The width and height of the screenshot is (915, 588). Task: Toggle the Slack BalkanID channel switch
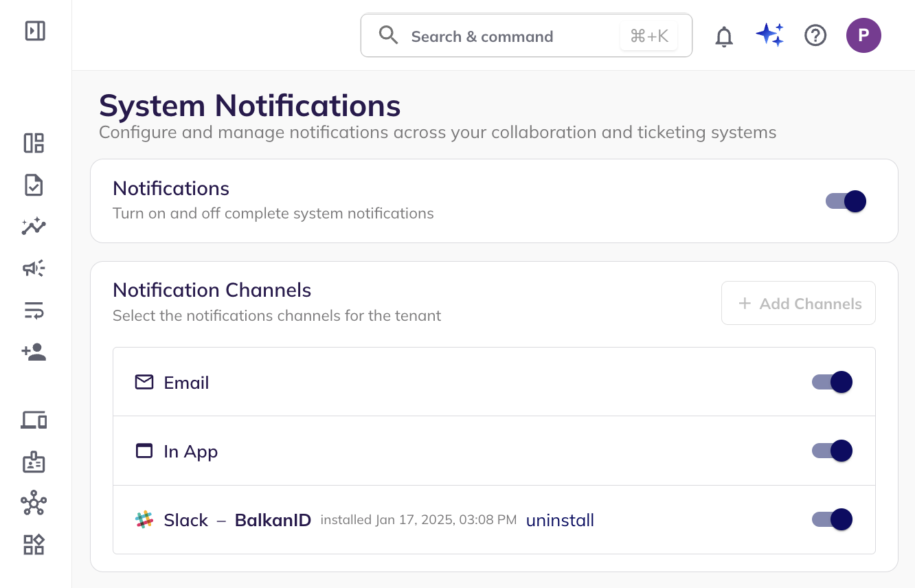click(832, 519)
